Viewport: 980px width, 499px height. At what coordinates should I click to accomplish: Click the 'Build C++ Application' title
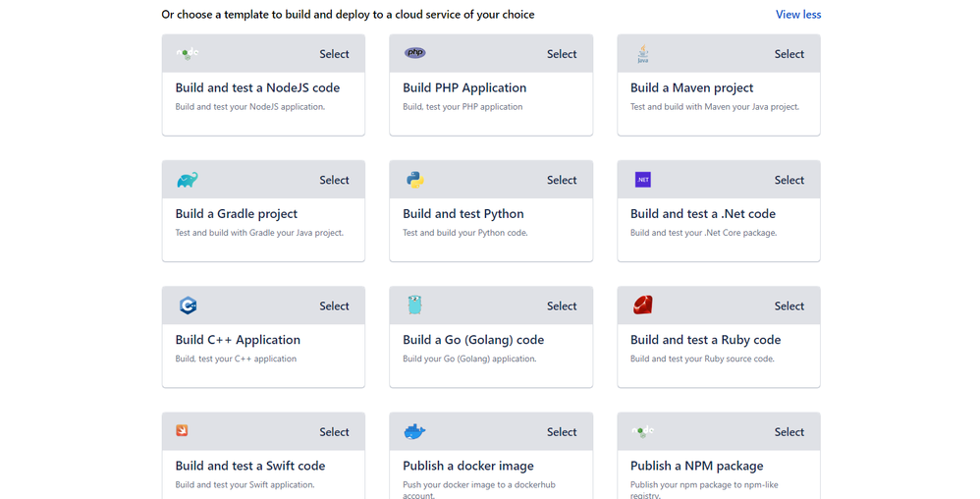[x=238, y=340]
